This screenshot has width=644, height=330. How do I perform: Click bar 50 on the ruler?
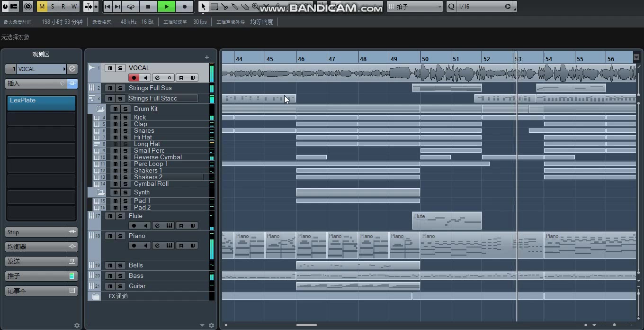[425, 59]
